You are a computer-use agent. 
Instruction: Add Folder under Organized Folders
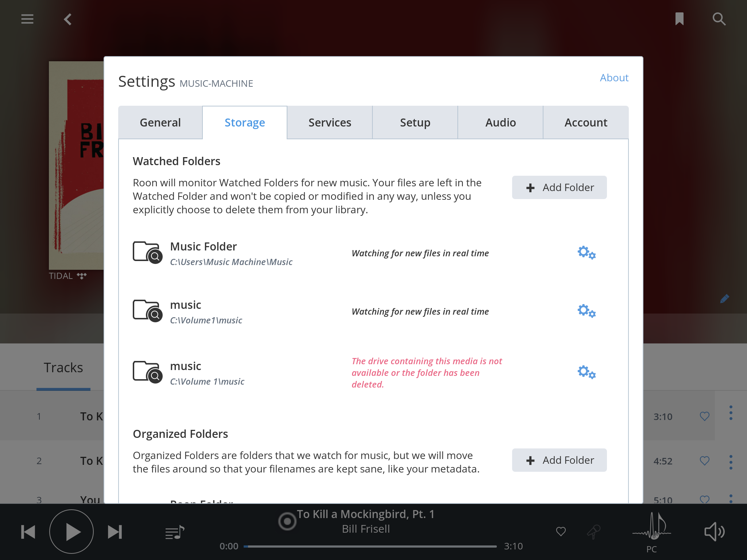point(559,460)
